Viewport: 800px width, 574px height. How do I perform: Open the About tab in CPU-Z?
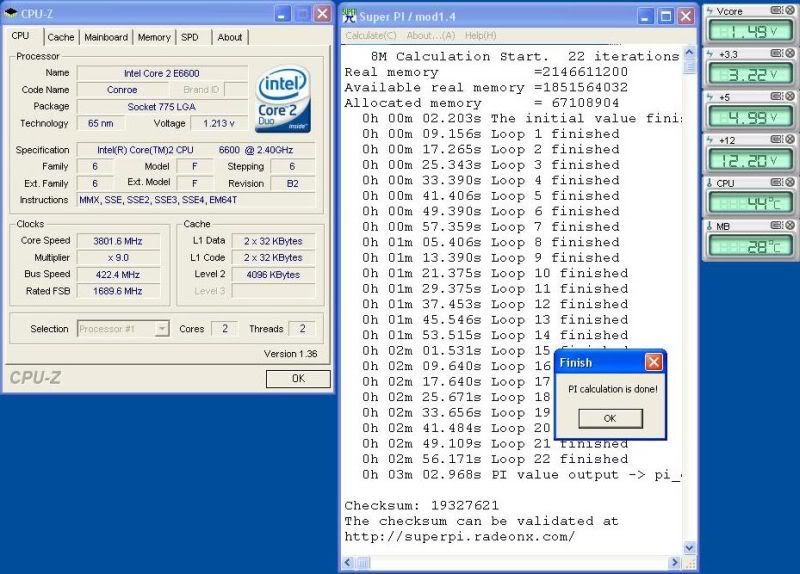click(230, 37)
